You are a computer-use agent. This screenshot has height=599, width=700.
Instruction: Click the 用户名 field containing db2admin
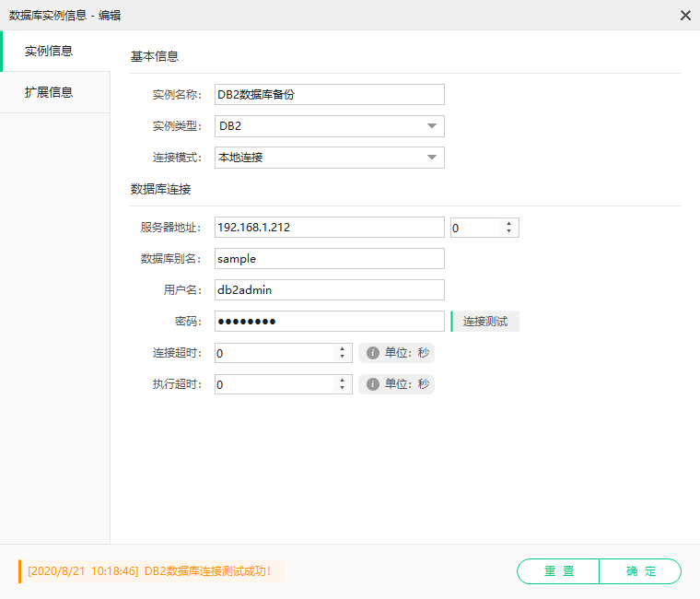pyautogui.click(x=330, y=290)
